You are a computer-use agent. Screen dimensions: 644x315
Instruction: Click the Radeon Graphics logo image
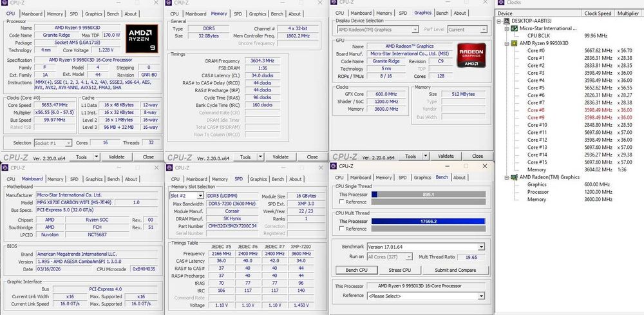click(x=471, y=55)
